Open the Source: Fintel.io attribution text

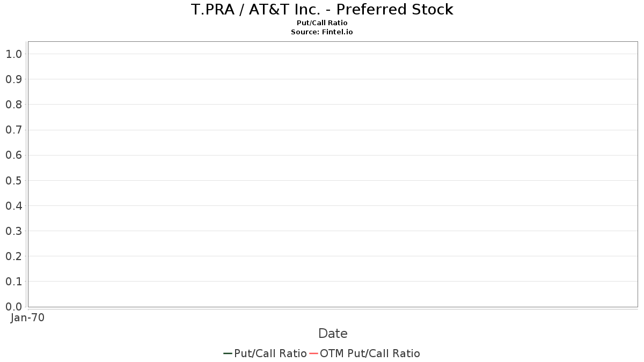tap(322, 32)
